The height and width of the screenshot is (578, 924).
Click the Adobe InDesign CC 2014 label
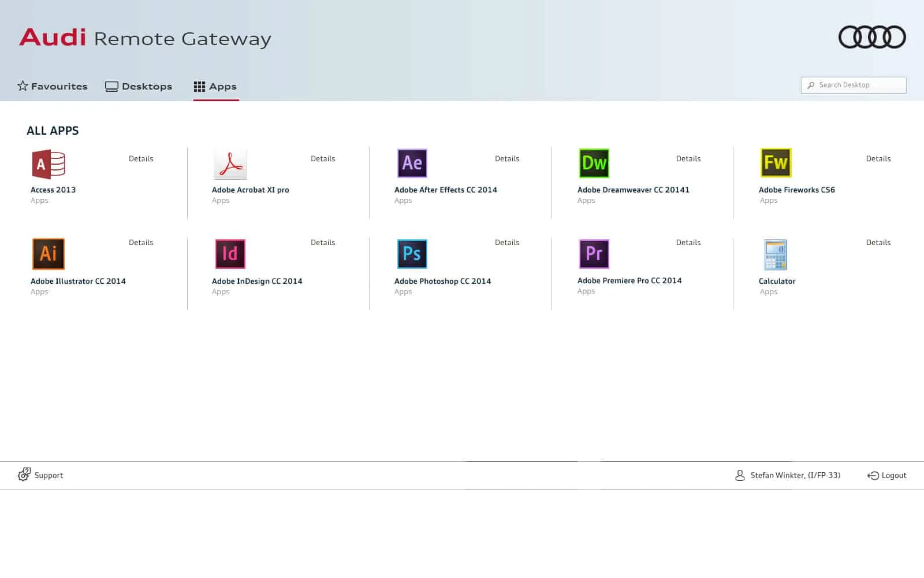pos(257,281)
